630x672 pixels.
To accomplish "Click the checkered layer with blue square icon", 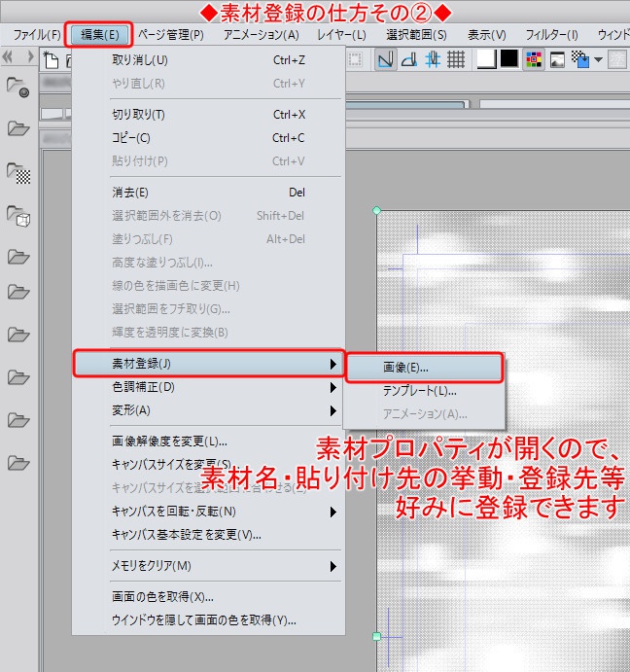I will click(x=580, y=59).
